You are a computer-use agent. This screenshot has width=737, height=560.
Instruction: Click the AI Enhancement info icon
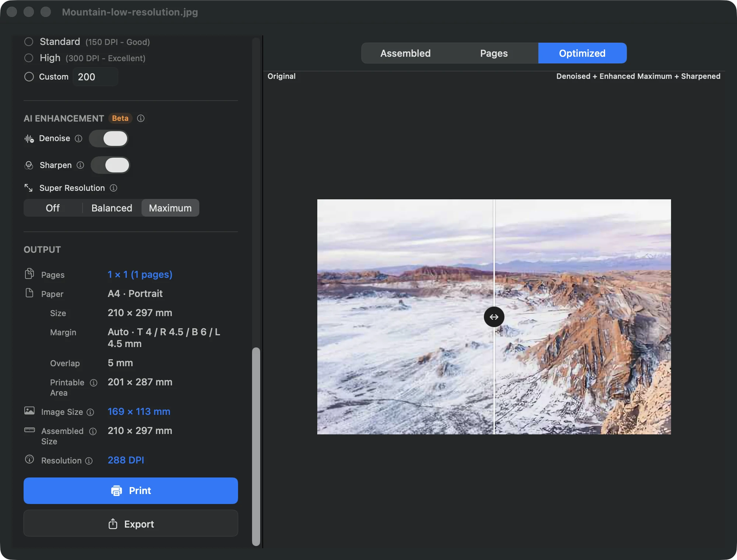pos(141,118)
